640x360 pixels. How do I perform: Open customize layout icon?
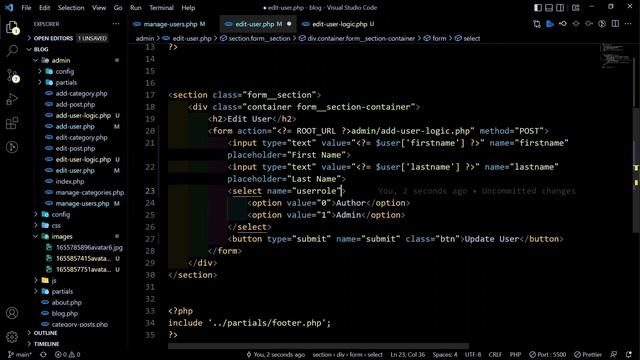576,8
